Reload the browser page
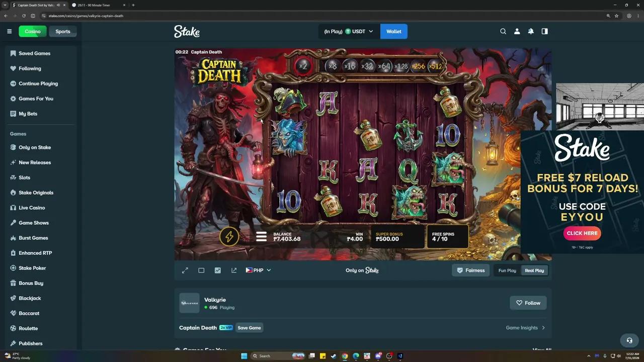Viewport: 644px width, 362px height. click(x=24, y=16)
